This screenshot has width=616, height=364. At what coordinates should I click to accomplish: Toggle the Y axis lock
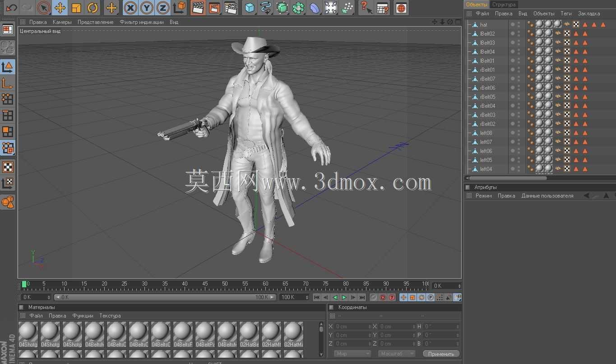[147, 8]
